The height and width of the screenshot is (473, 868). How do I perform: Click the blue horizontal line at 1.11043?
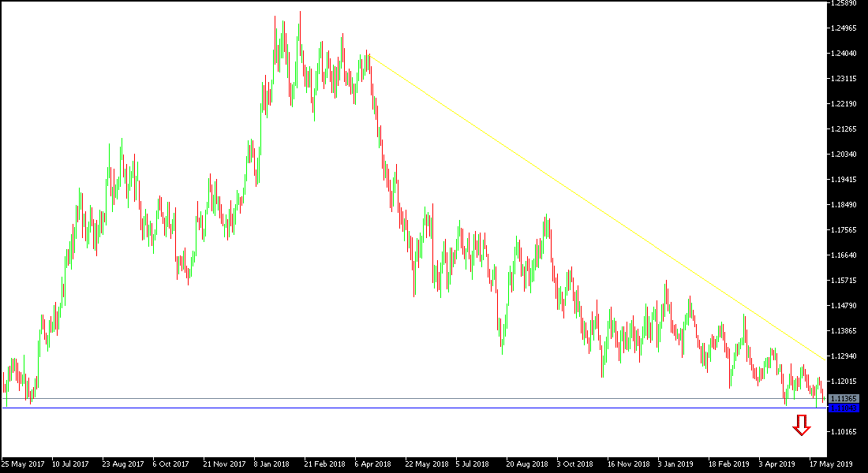(395, 409)
